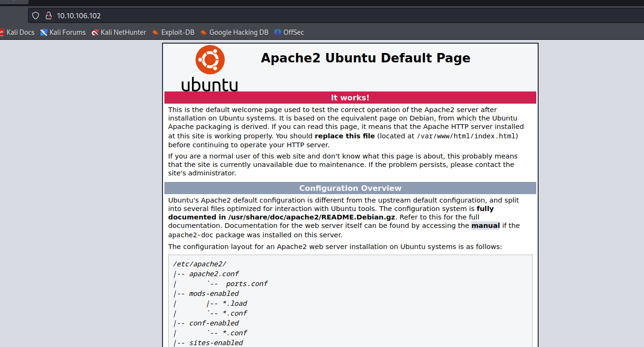This screenshot has height=347, width=644.
Task: Click the tracking protection shield icon
Action: click(x=36, y=15)
